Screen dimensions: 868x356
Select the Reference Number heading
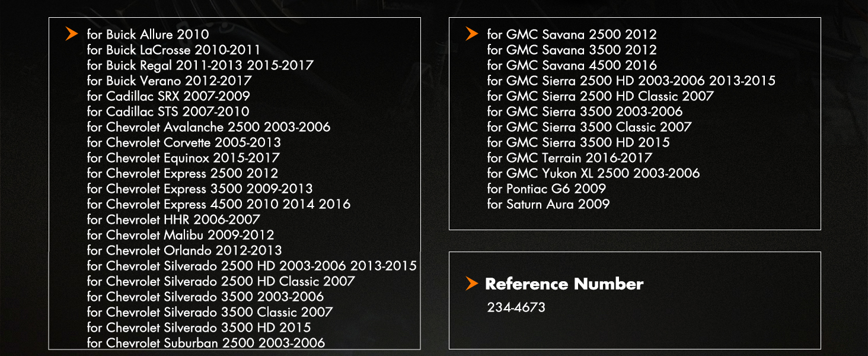pyautogui.click(x=564, y=284)
